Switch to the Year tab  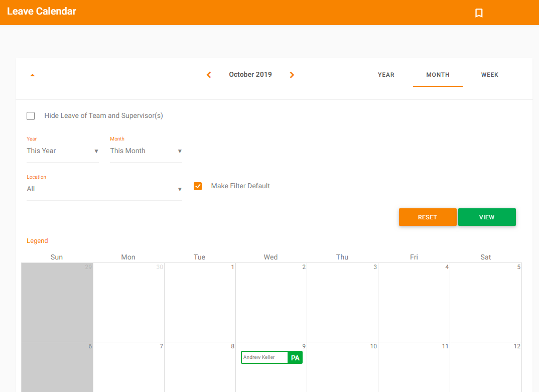pyautogui.click(x=386, y=75)
